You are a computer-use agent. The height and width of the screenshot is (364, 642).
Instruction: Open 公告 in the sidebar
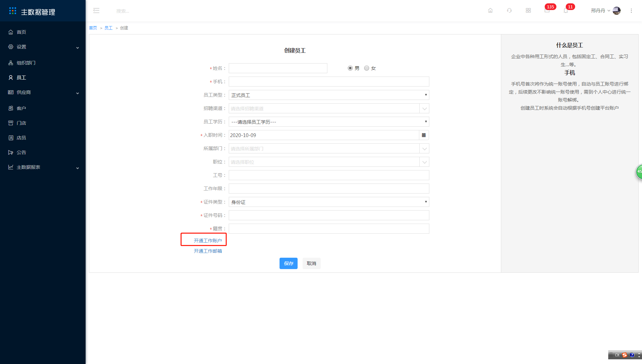point(43,152)
